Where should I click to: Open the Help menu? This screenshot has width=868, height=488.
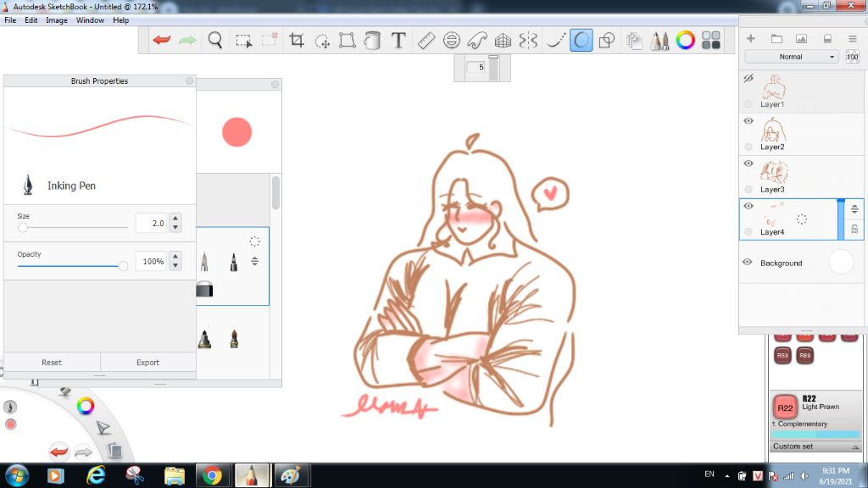click(x=120, y=20)
